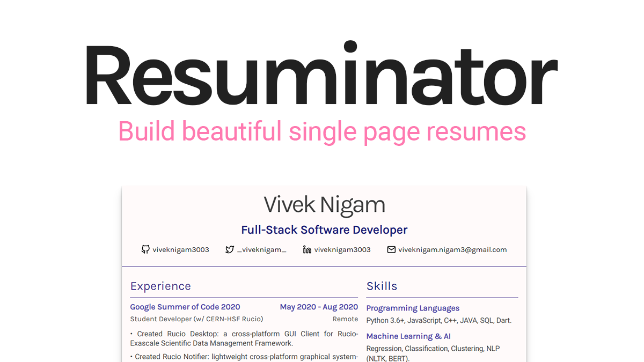This screenshot has width=644, height=362.
Task: Open the email envelope icon
Action: pyautogui.click(x=391, y=249)
